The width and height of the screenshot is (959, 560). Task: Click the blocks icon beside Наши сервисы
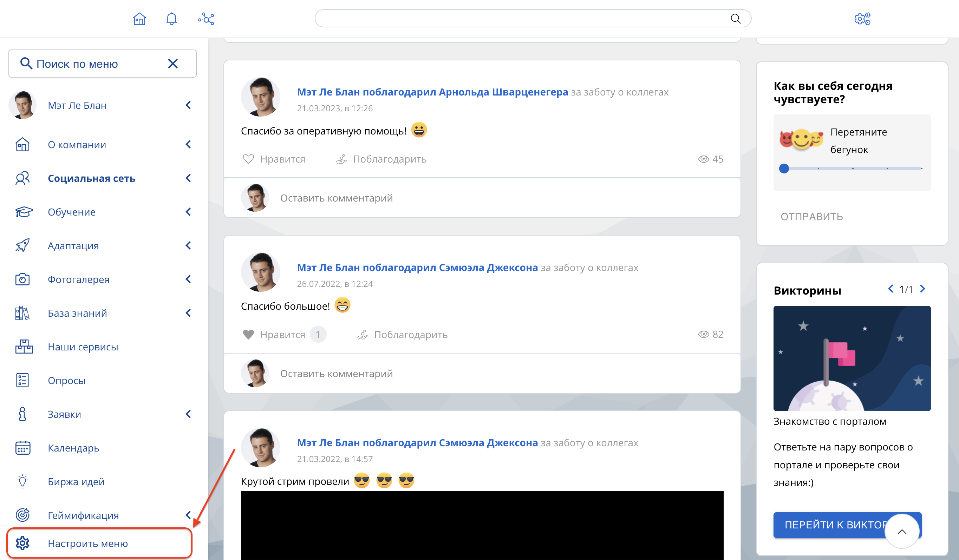24,347
